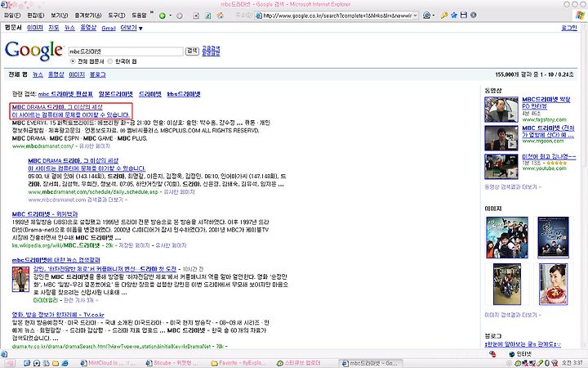
Task: Click the page icon in address bar
Action: point(259,16)
